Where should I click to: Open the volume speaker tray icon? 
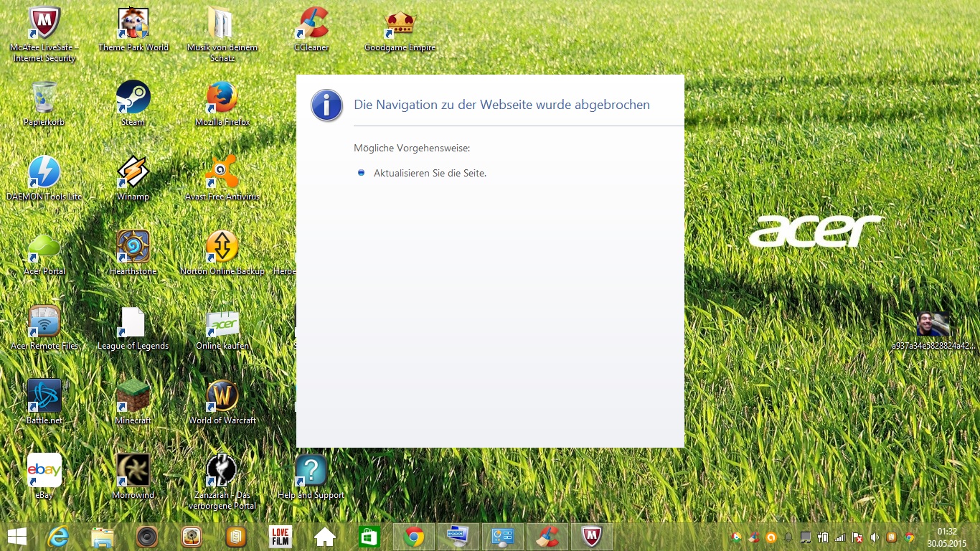pos(875,537)
